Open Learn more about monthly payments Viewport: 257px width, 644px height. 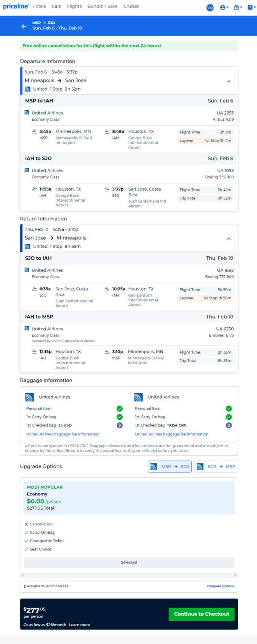point(79,625)
